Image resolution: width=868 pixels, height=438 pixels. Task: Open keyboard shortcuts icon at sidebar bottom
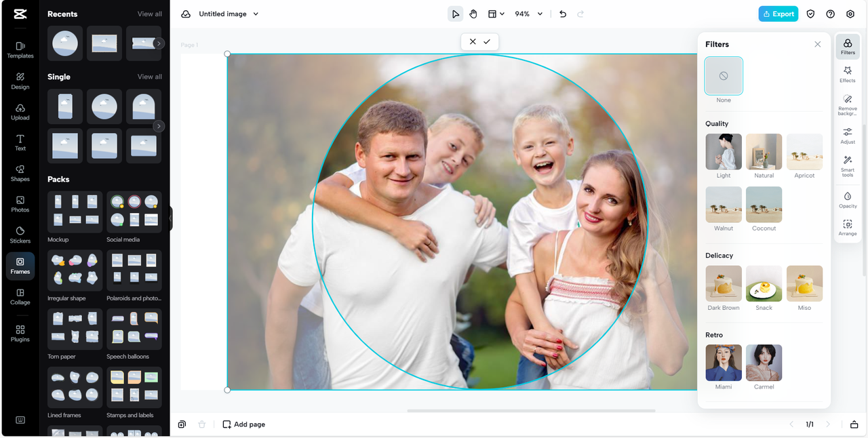(20, 420)
